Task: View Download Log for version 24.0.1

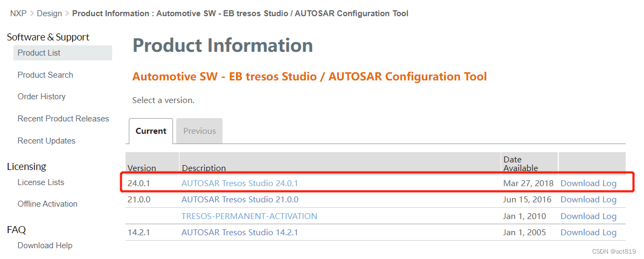Action: (588, 183)
